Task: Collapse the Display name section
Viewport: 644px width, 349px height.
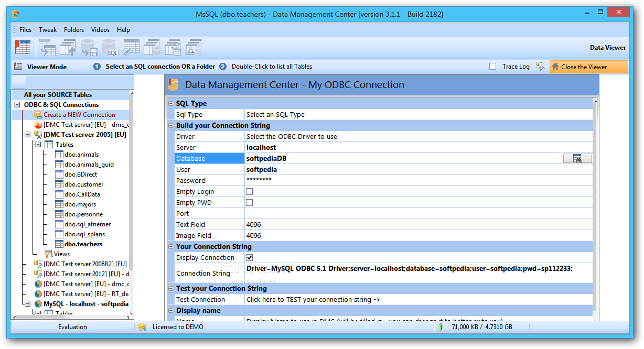Action: coord(171,311)
